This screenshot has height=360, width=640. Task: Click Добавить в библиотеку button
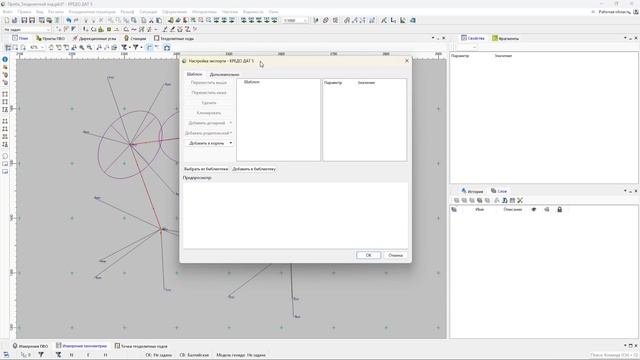tap(254, 169)
